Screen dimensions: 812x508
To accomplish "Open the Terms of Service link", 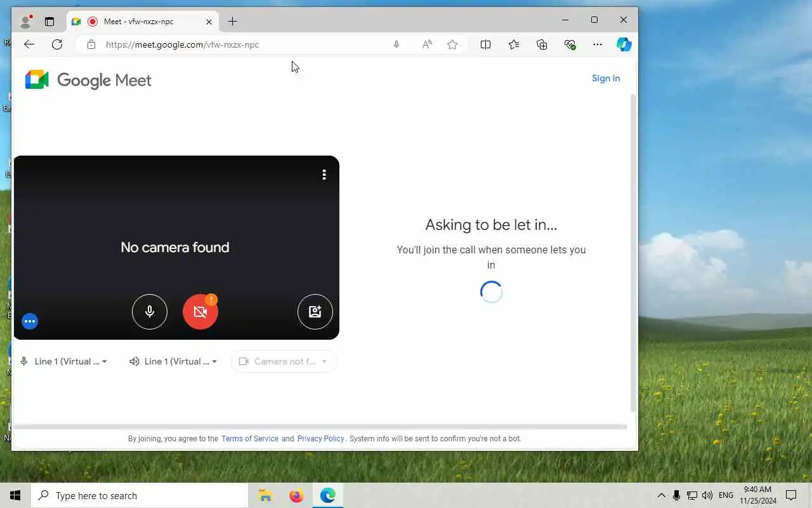I will pyautogui.click(x=250, y=439).
